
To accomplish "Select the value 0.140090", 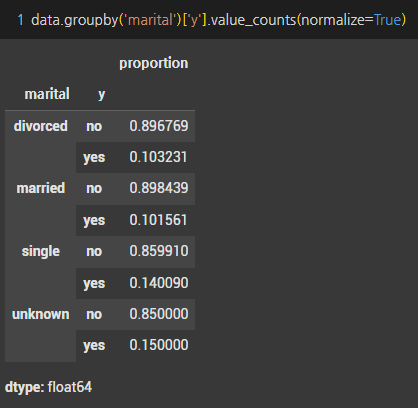I will [159, 283].
